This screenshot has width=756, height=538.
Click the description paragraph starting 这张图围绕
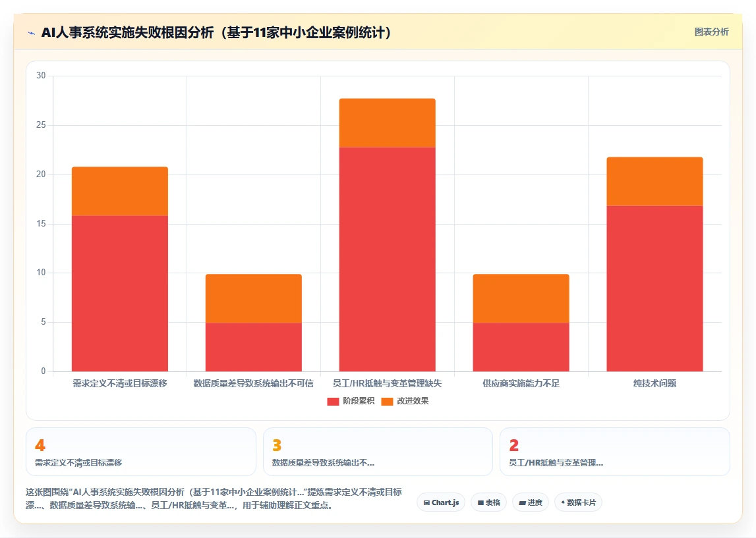click(x=214, y=498)
